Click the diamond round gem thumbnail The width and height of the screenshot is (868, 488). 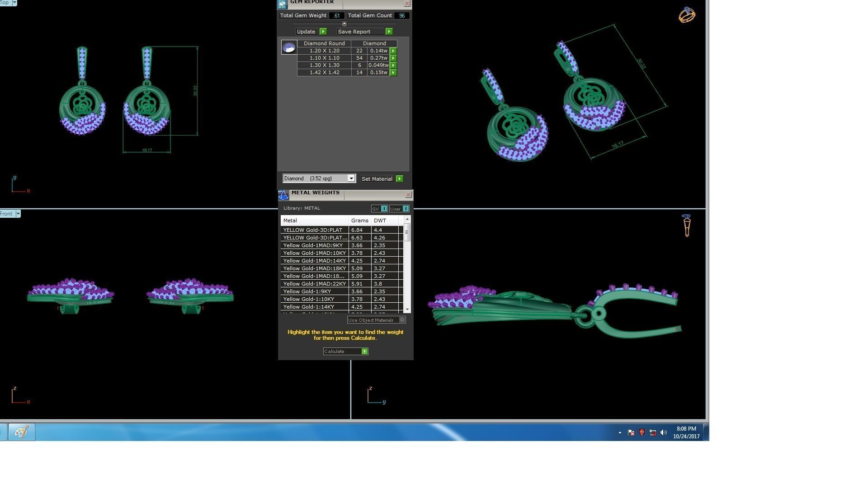click(289, 47)
